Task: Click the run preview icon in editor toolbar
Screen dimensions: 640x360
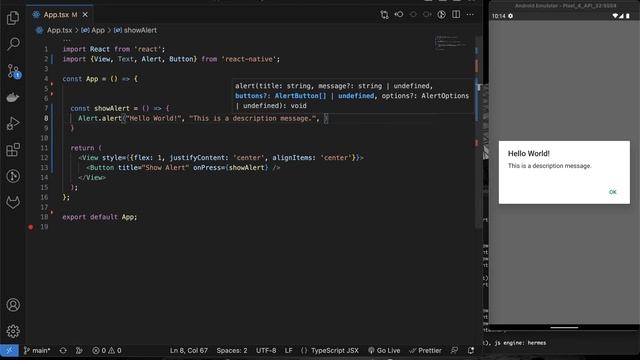Action: tap(441, 15)
